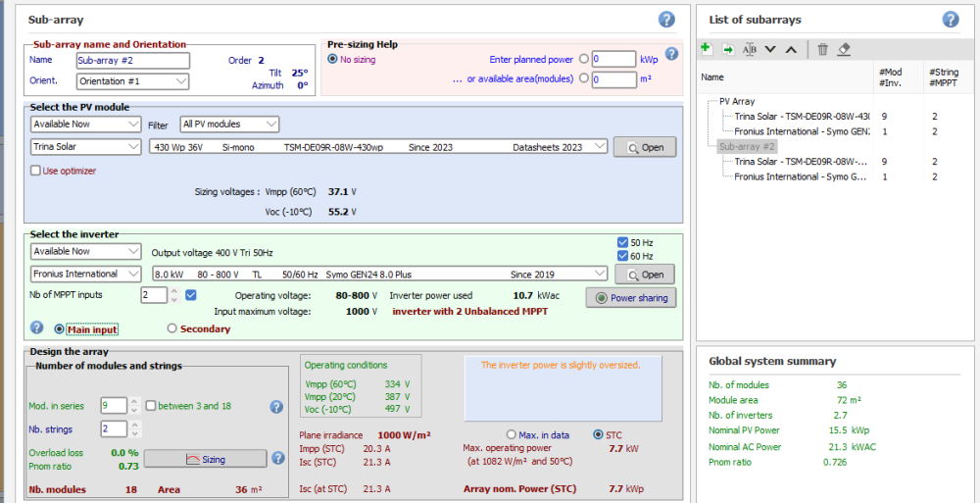This screenshot has width=980, height=503.
Task: Open the Fronius International inverter brand dropdown
Action: pyautogui.click(x=86, y=275)
